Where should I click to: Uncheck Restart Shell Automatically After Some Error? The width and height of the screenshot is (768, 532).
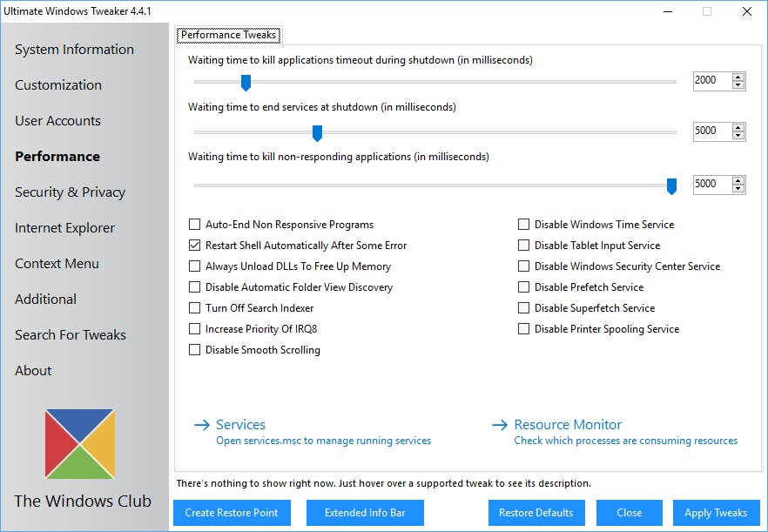[194, 246]
